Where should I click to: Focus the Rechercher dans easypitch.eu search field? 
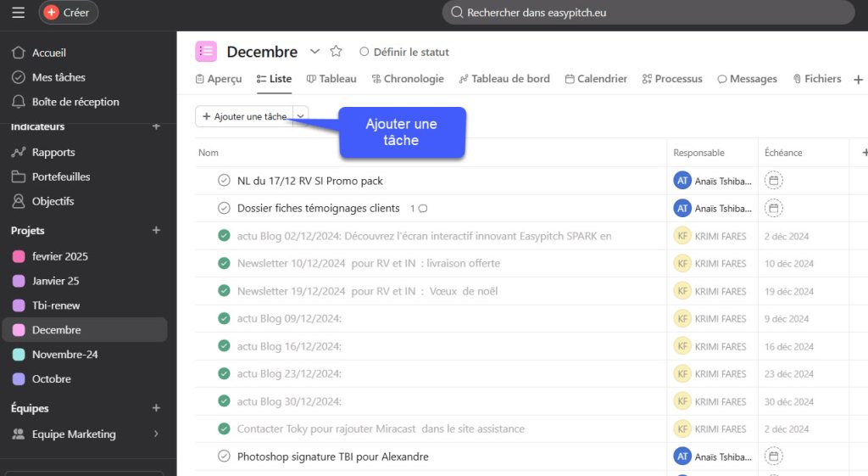click(x=648, y=12)
